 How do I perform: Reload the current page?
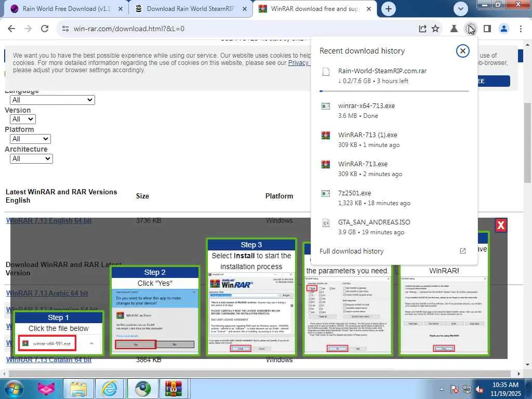[45, 29]
